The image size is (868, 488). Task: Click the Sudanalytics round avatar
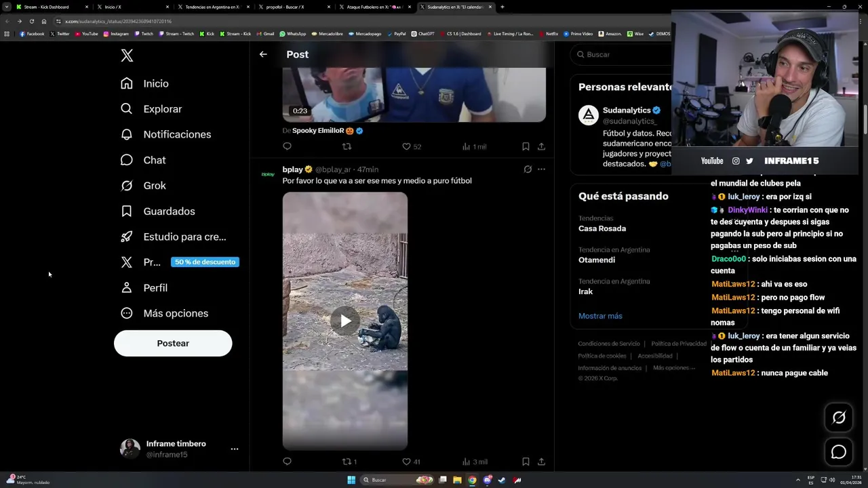click(x=589, y=115)
